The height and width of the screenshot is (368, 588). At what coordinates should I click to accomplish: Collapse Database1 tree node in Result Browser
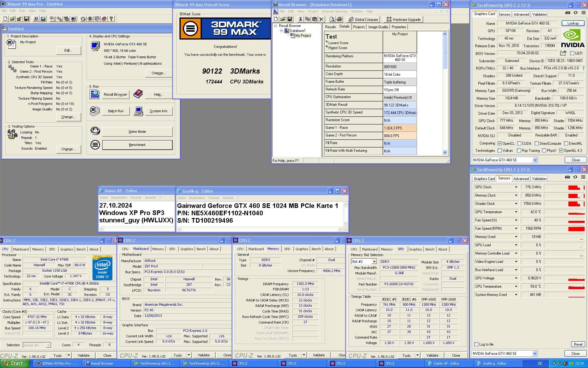tap(281, 31)
